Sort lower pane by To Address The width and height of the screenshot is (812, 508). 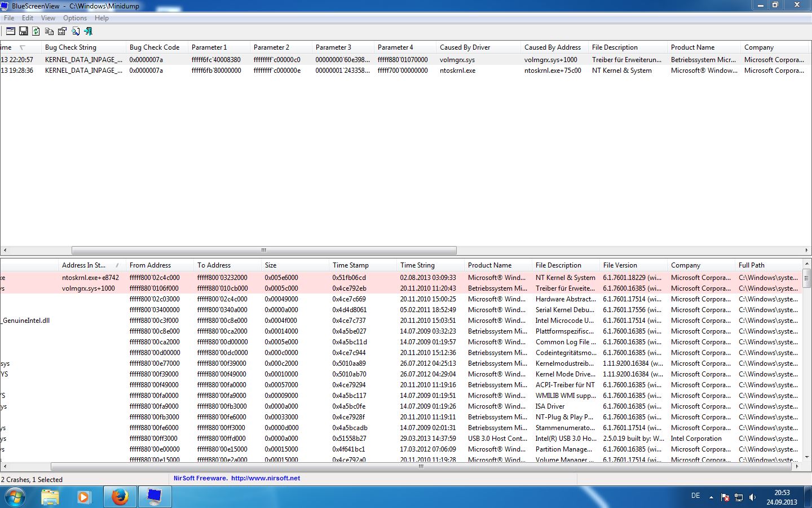(227, 265)
